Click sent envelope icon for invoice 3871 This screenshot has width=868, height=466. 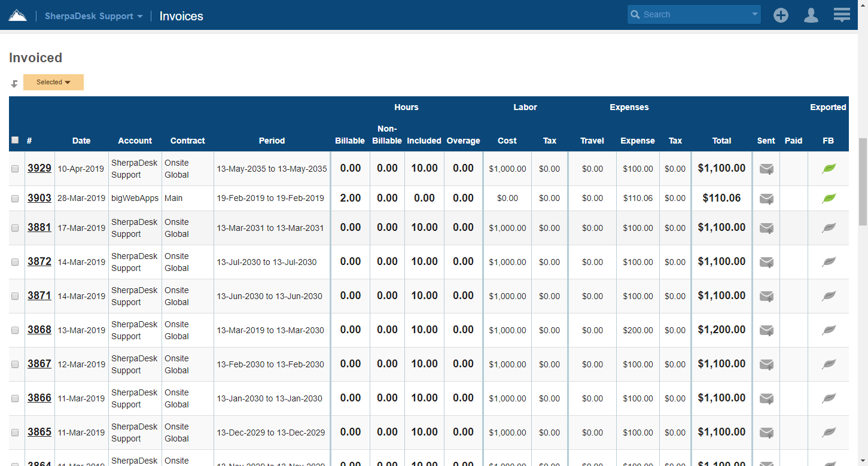point(766,296)
